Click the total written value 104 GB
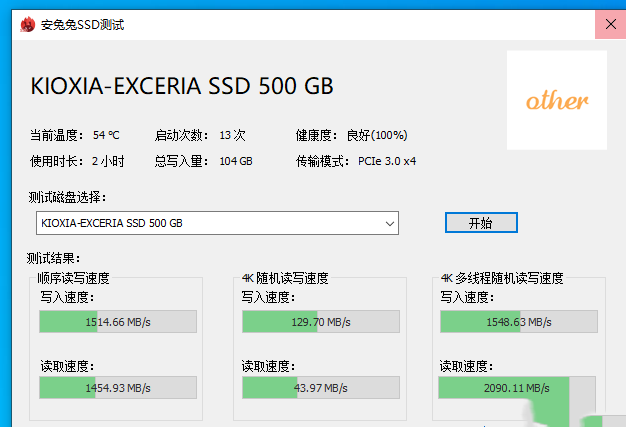Viewport: 626px width, 427px height. pyautogui.click(x=236, y=161)
